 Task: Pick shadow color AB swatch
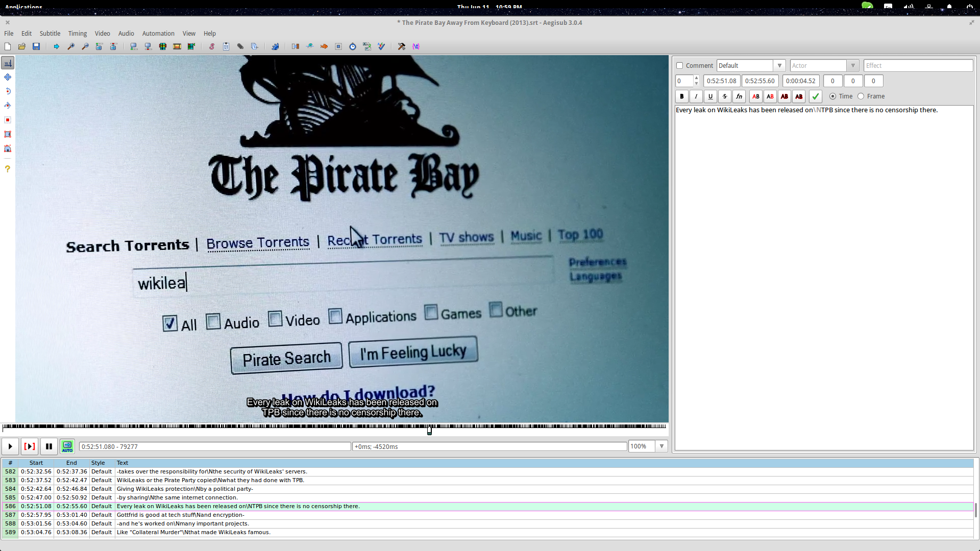tap(799, 96)
